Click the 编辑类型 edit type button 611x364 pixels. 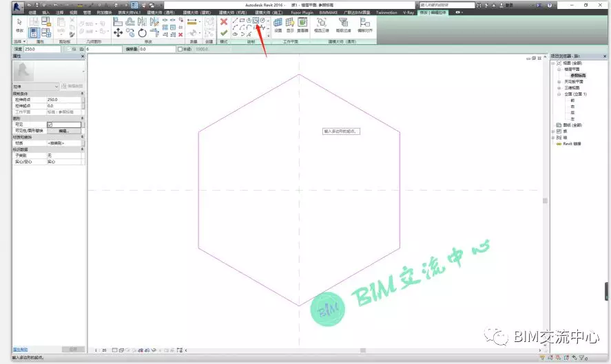72,86
